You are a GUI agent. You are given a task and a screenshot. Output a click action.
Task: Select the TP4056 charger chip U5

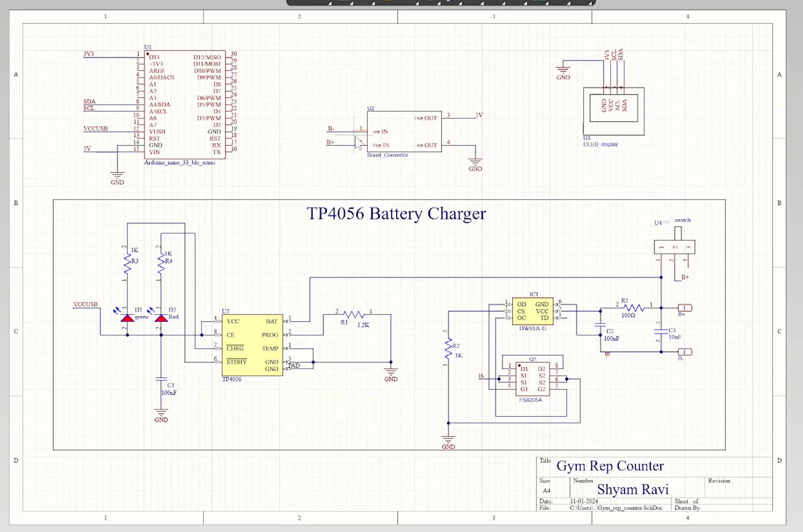[x=252, y=345]
